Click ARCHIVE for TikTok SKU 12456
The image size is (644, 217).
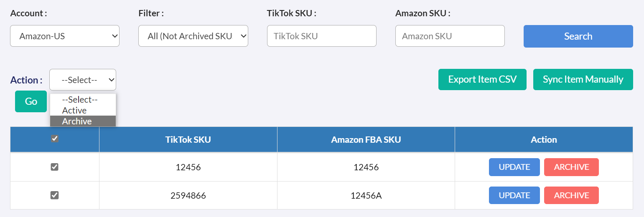(x=571, y=167)
